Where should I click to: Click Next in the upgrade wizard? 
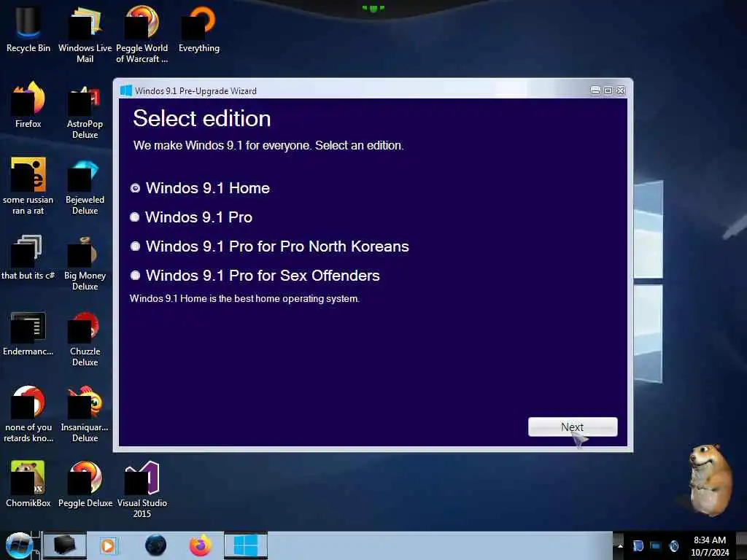coord(573,427)
